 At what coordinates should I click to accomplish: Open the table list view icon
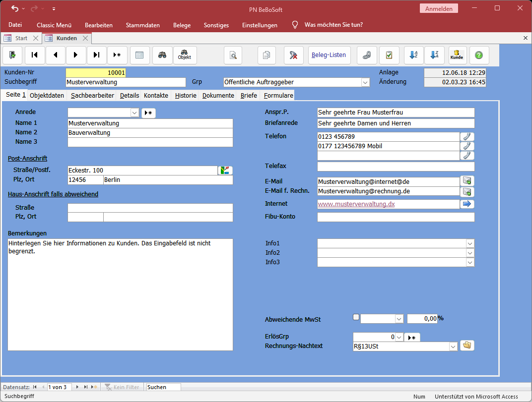coord(139,56)
